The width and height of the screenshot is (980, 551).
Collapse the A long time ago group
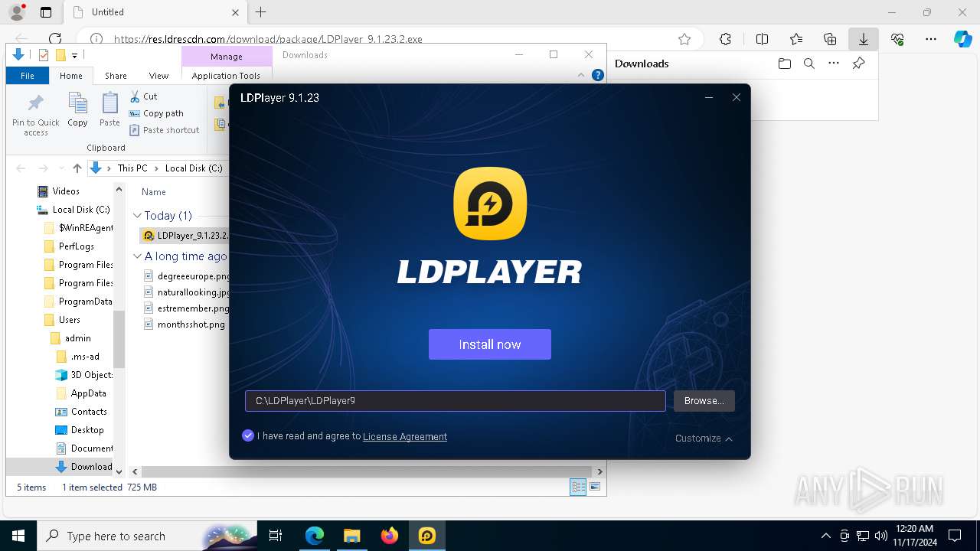click(137, 256)
